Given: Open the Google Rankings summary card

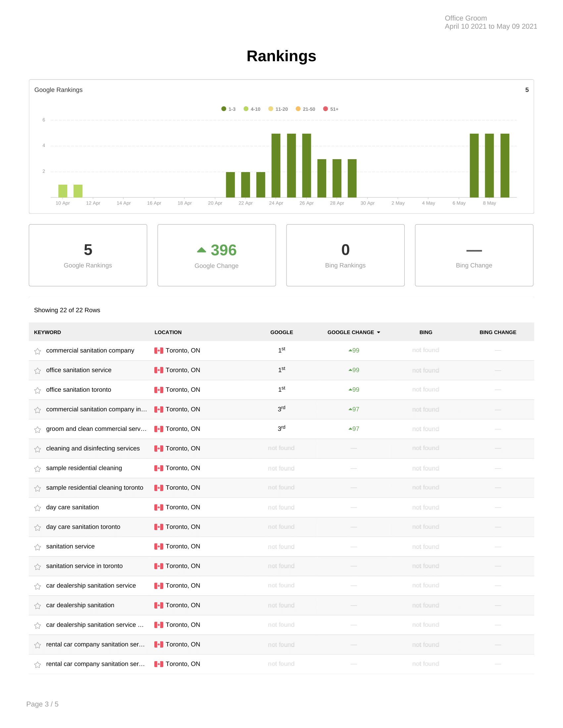Looking at the screenshot, I should click(88, 255).
